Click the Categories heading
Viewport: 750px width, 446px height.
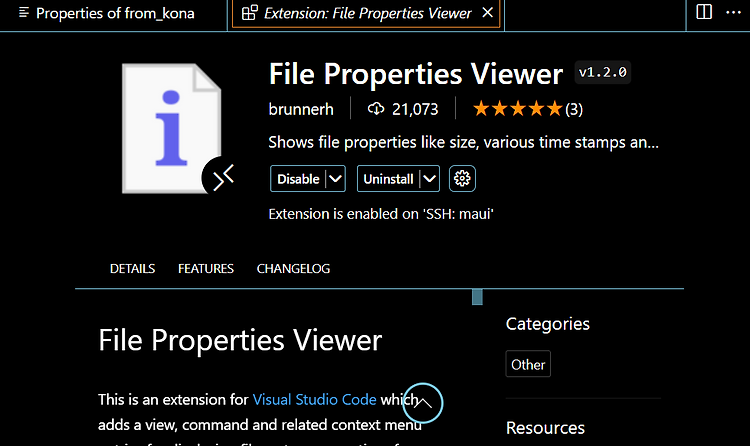548,324
